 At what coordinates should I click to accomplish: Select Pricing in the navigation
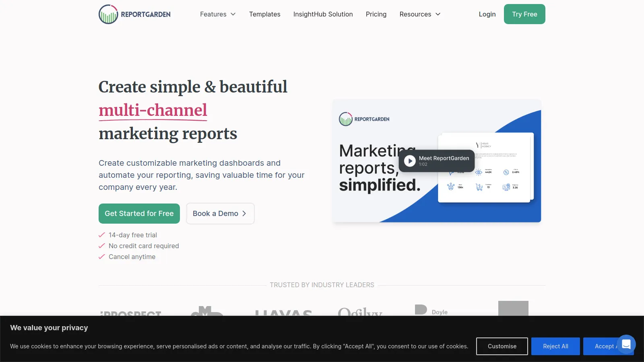click(x=376, y=14)
